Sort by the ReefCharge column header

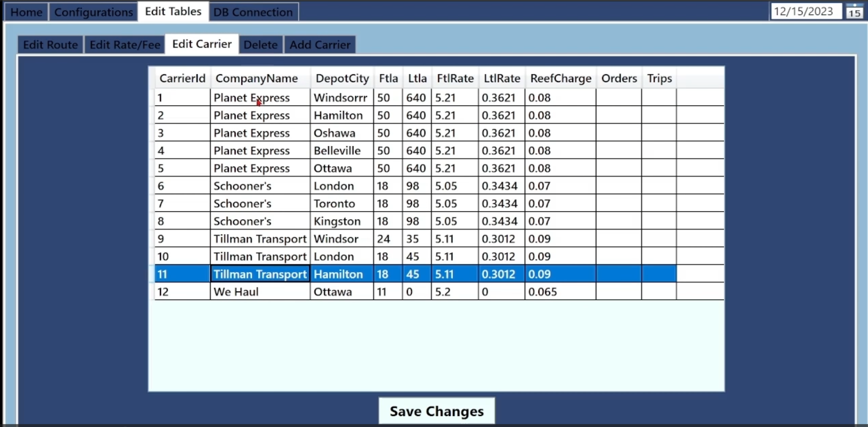click(x=561, y=78)
